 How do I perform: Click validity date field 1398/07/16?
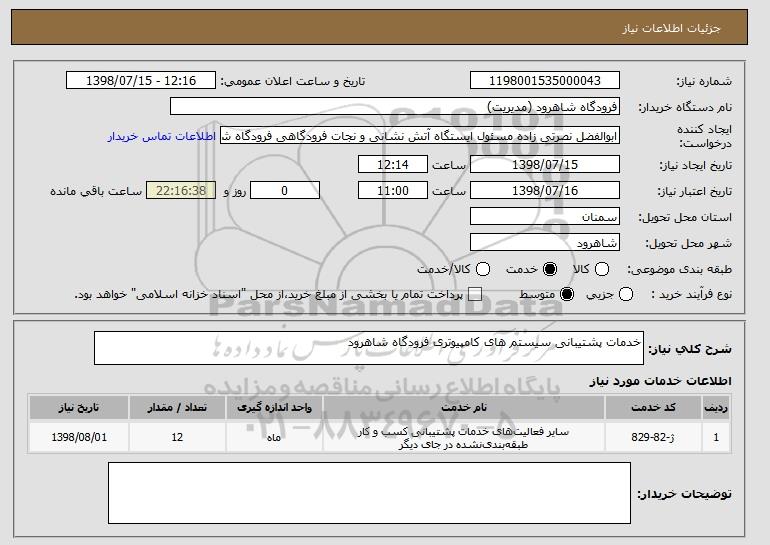click(x=545, y=191)
